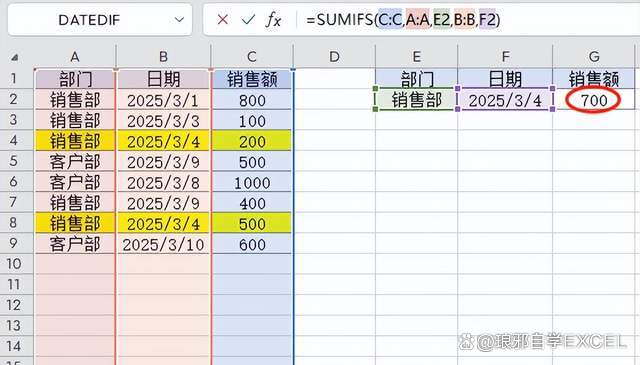
Task: Select column B header
Action: [163, 57]
